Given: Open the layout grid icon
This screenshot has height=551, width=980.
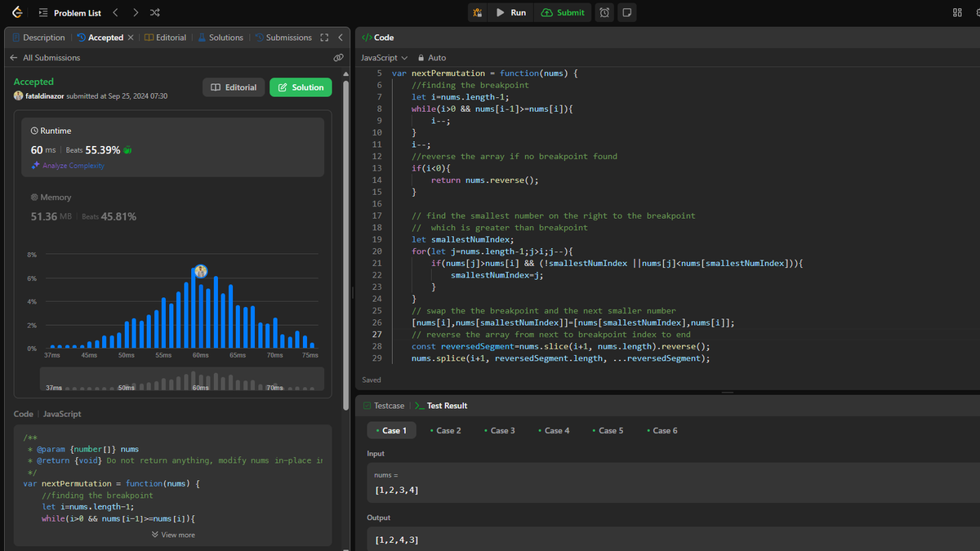Looking at the screenshot, I should click(957, 12).
